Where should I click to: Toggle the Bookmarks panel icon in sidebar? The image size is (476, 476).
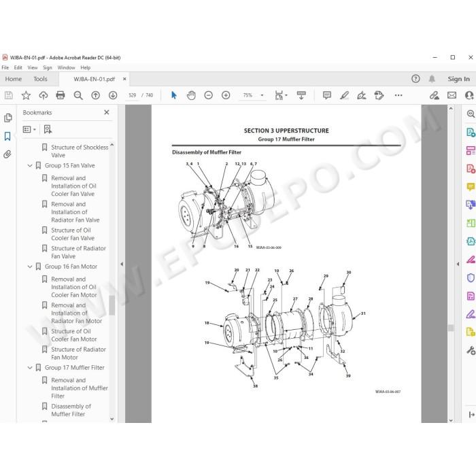(x=7, y=136)
